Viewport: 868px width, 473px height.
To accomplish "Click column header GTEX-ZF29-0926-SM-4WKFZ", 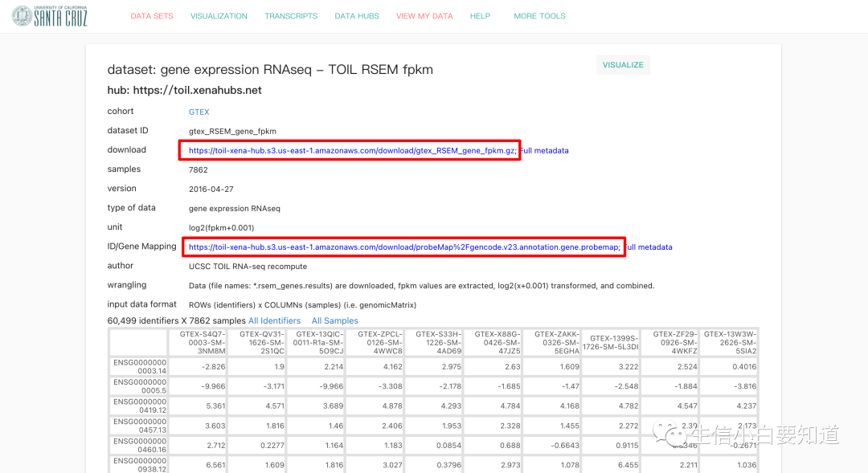I will (669, 342).
